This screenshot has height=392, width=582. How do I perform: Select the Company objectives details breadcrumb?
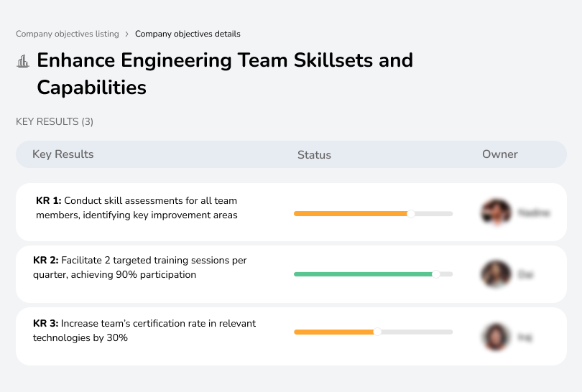[x=188, y=34]
